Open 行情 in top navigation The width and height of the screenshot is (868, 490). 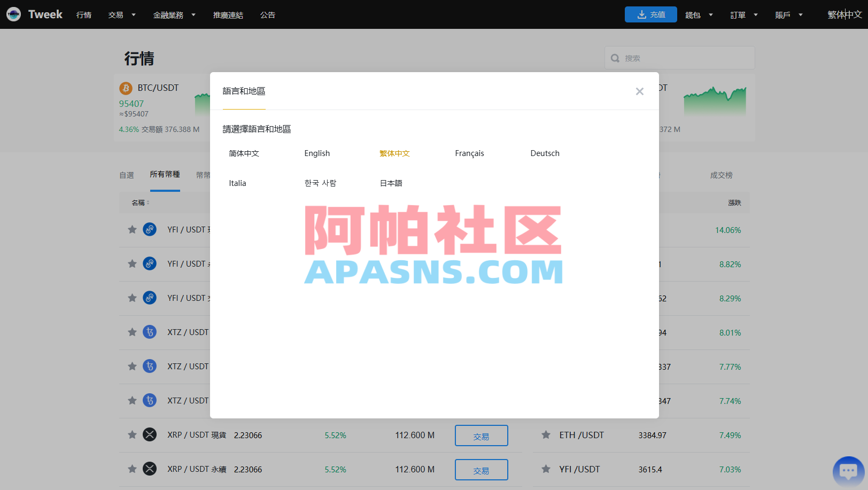click(84, 15)
